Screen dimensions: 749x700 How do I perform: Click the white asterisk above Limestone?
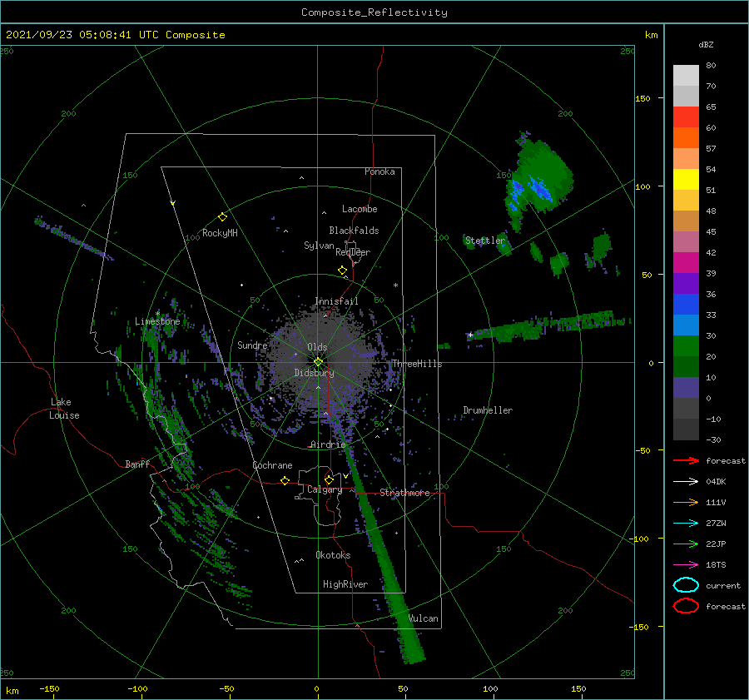pyautogui.click(x=157, y=314)
